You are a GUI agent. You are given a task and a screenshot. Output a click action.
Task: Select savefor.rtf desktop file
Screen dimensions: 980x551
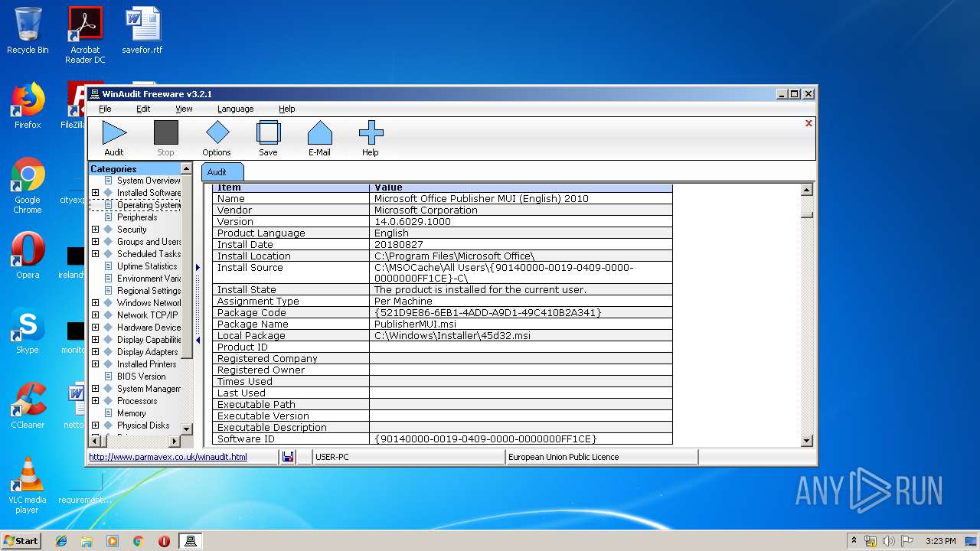click(x=142, y=31)
